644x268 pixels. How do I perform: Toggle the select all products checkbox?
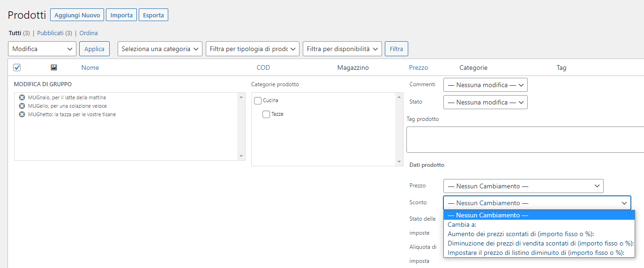[x=17, y=67]
